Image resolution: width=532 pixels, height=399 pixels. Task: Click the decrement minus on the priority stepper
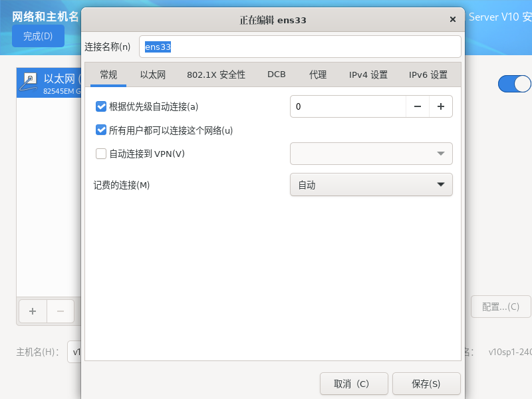pyautogui.click(x=418, y=106)
